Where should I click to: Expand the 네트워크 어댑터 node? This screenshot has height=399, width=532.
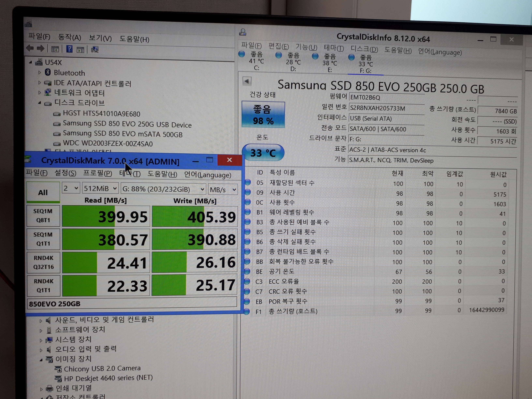coord(39,92)
